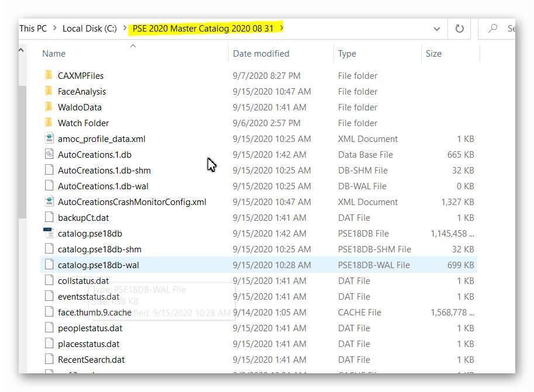534x392 pixels.
Task: Select catalog.pse18db file name
Action: [90, 234]
